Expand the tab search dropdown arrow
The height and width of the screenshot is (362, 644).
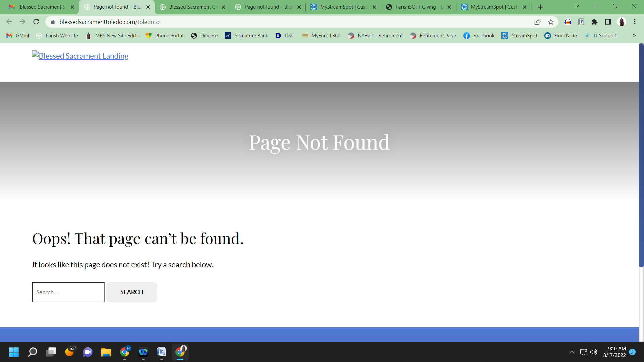pyautogui.click(x=577, y=6)
